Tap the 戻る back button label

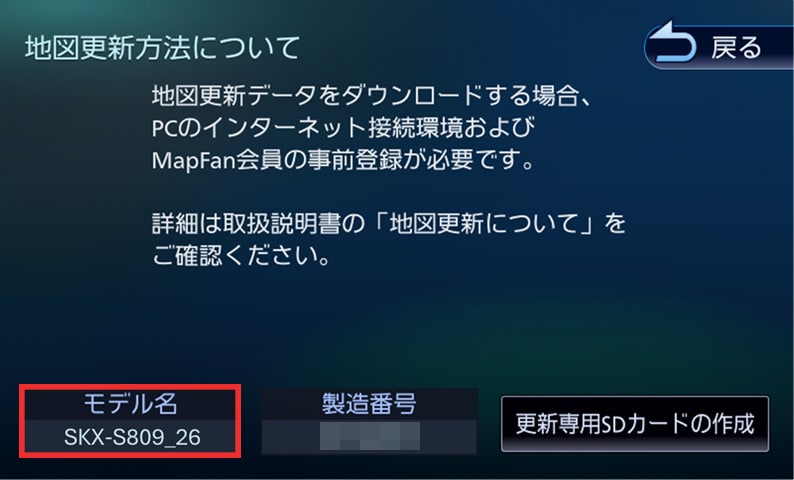point(736,48)
